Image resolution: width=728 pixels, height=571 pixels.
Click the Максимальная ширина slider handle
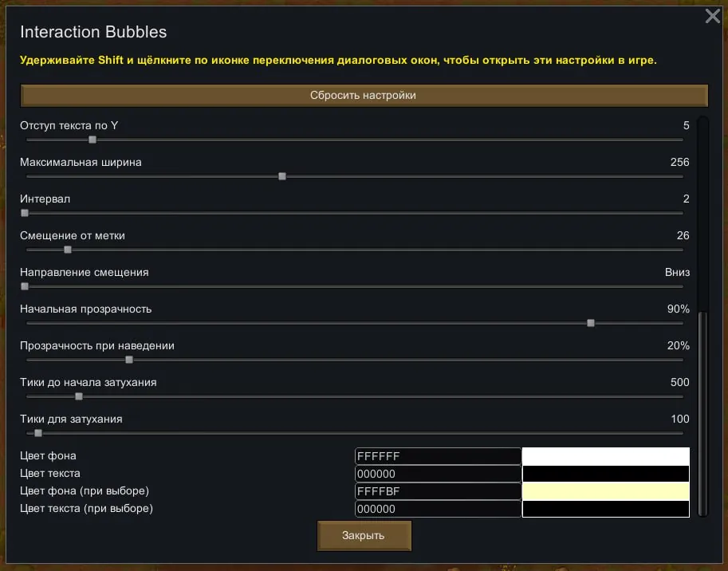(282, 176)
